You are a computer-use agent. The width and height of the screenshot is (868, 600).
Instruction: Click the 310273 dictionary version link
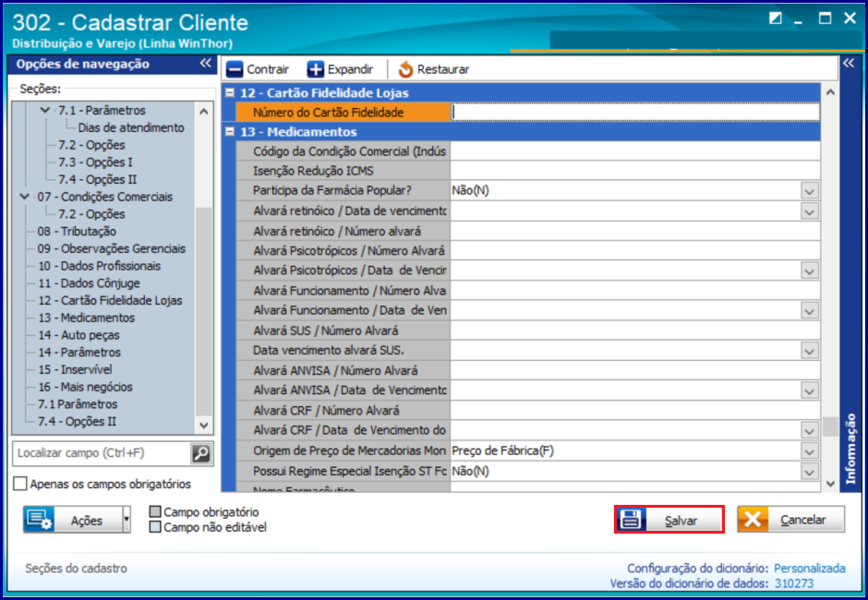794,583
